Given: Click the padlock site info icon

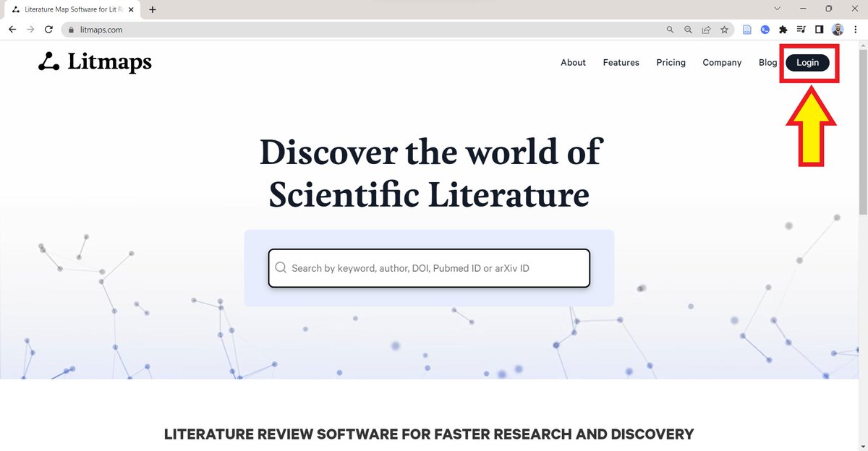Looking at the screenshot, I should coord(70,30).
